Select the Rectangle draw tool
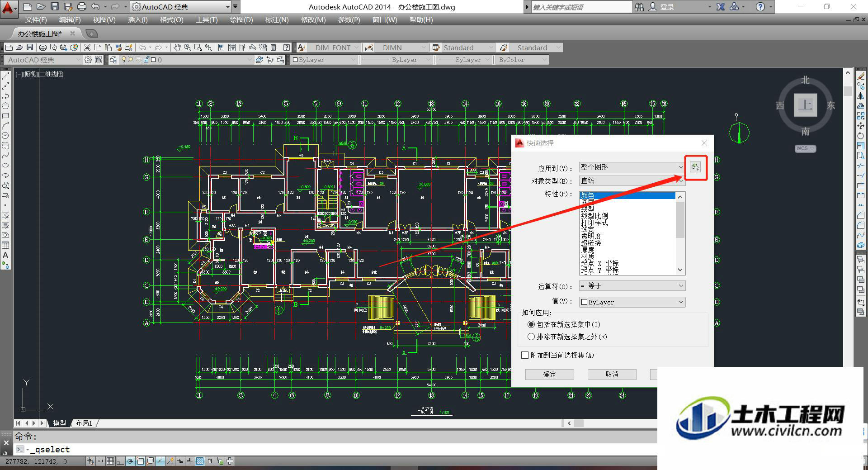 5,116
